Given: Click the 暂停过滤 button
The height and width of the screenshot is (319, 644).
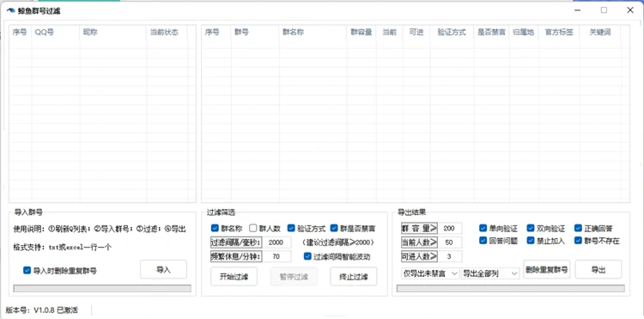Looking at the screenshot, I should (x=294, y=277).
